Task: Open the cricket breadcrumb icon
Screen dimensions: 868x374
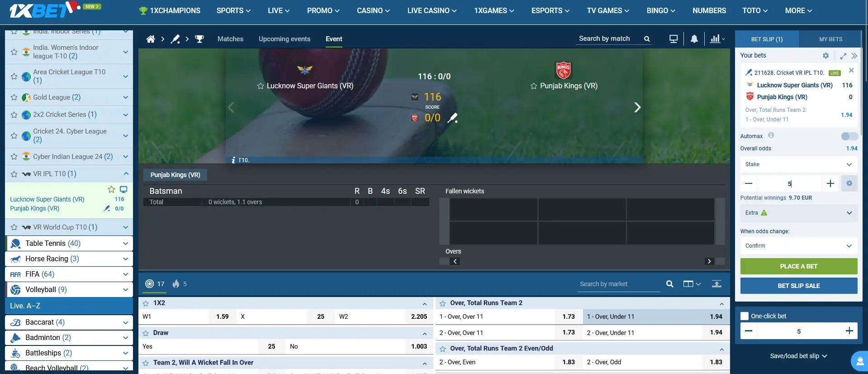Action: coord(175,39)
